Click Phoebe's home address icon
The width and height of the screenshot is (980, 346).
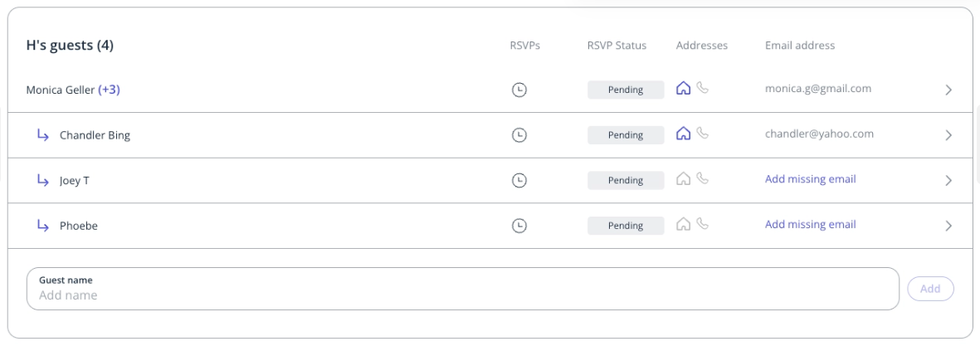coord(685,223)
